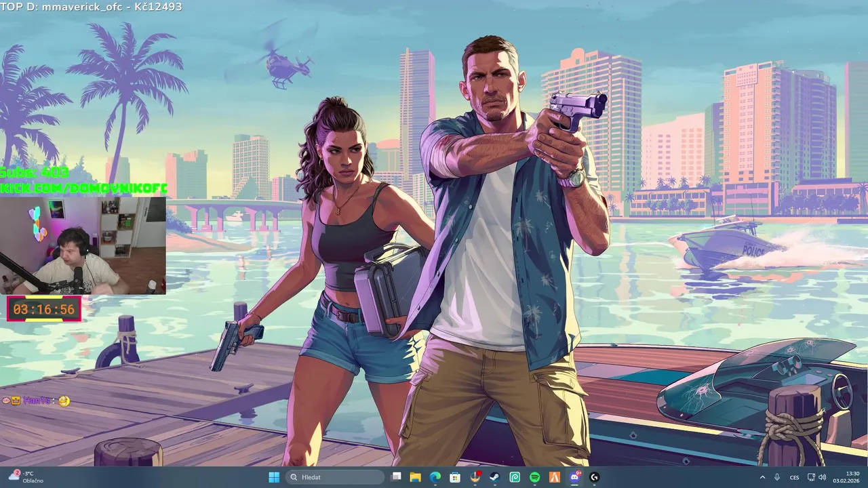Click the Hledat search box on taskbar

[x=334, y=477]
